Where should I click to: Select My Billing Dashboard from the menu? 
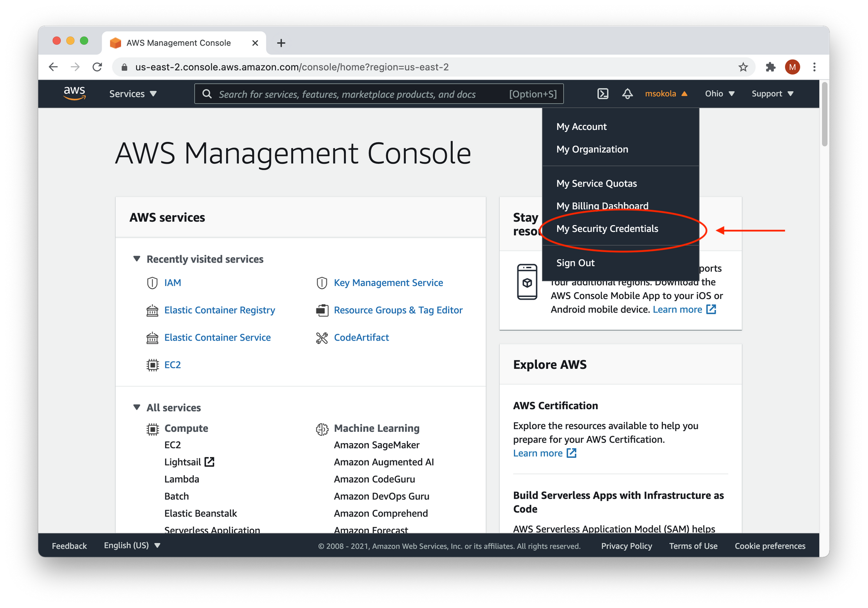coord(602,206)
